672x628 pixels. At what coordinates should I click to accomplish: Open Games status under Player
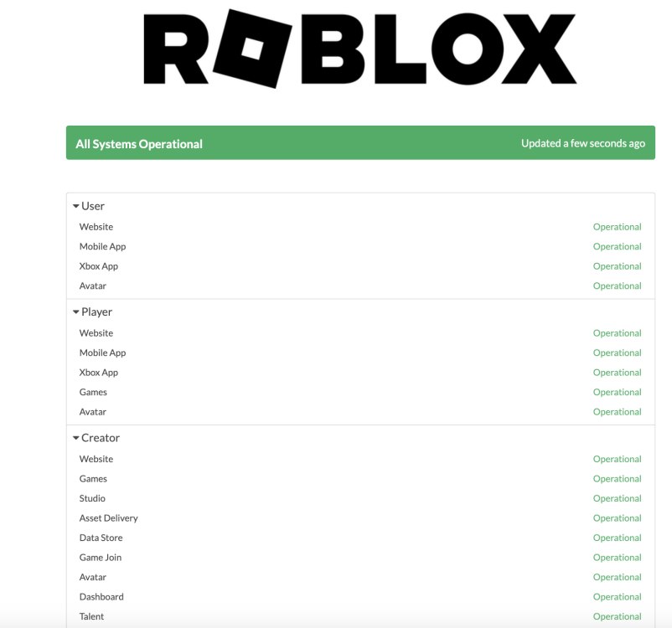point(94,392)
